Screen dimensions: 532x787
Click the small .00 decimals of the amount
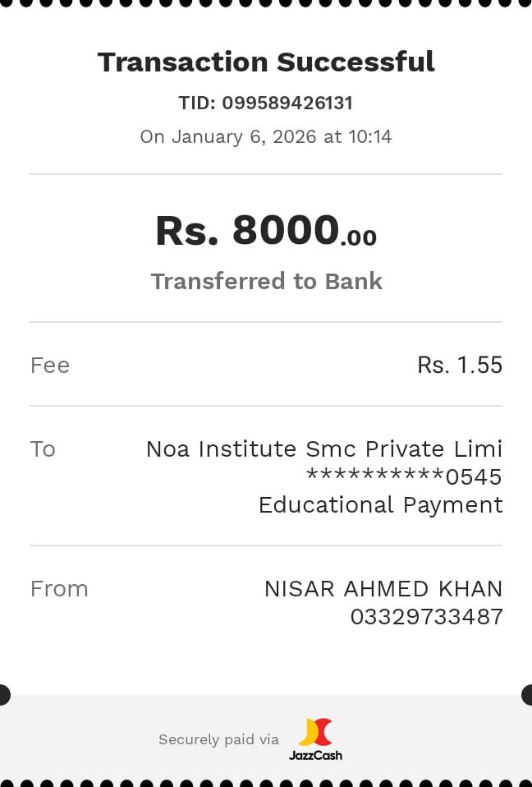359,238
